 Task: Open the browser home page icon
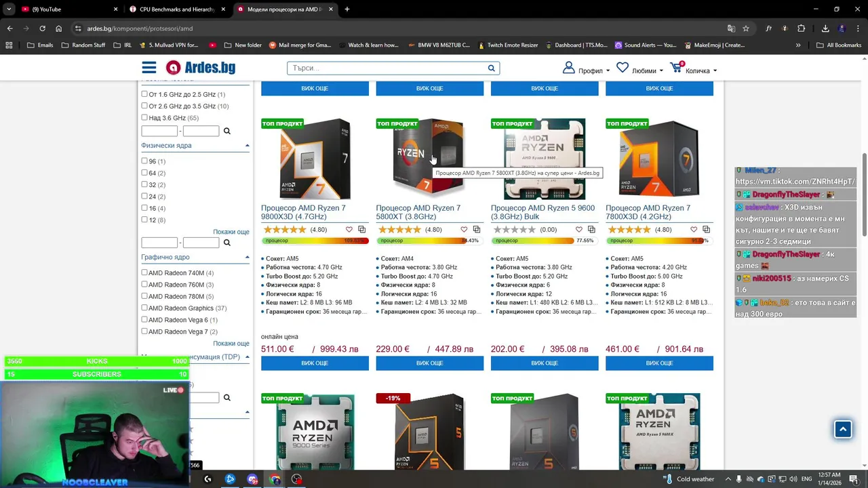(x=58, y=28)
